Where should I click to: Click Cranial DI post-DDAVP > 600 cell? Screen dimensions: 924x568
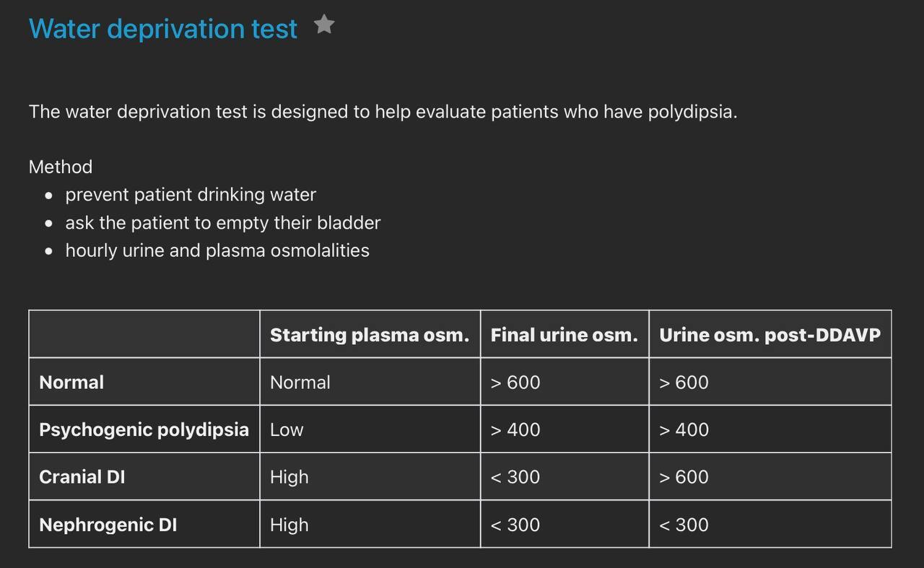pos(770,477)
